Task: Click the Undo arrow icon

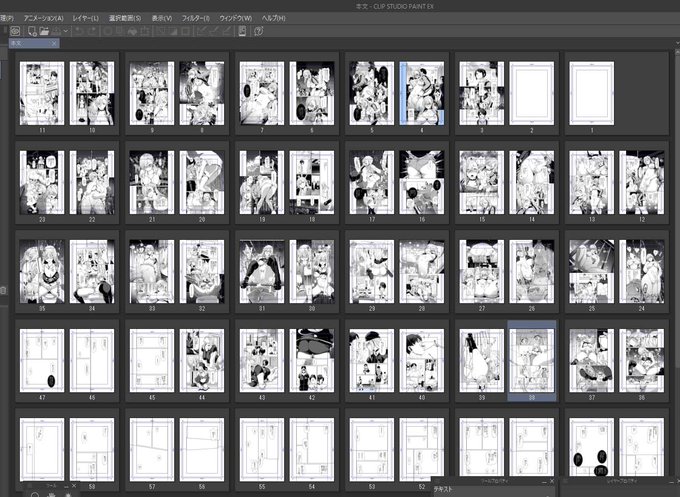Action: pyautogui.click(x=79, y=31)
